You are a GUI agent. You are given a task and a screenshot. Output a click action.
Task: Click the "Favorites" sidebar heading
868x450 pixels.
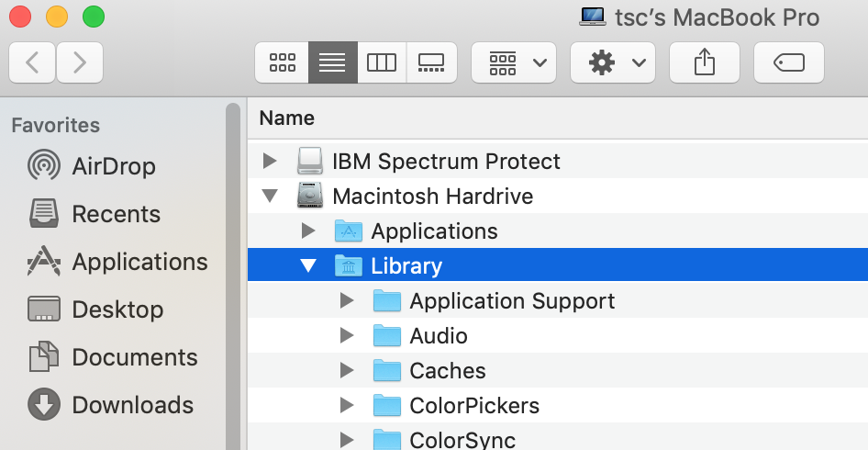tap(56, 125)
